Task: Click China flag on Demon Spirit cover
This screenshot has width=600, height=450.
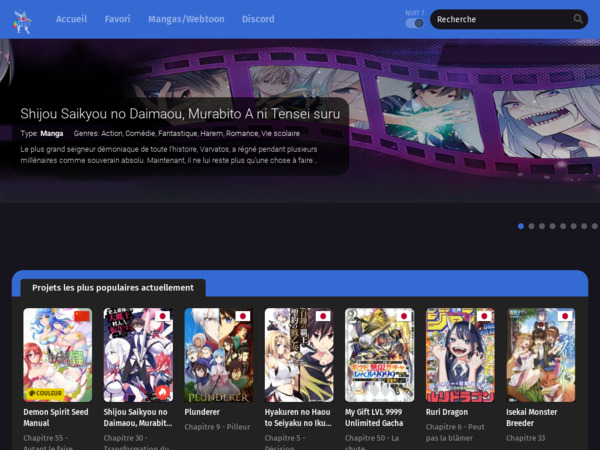Action: [82, 316]
